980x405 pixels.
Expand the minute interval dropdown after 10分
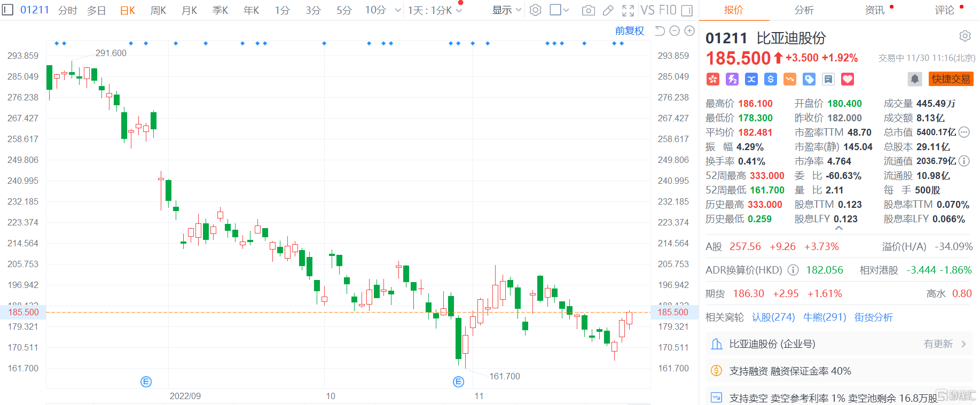point(397,10)
